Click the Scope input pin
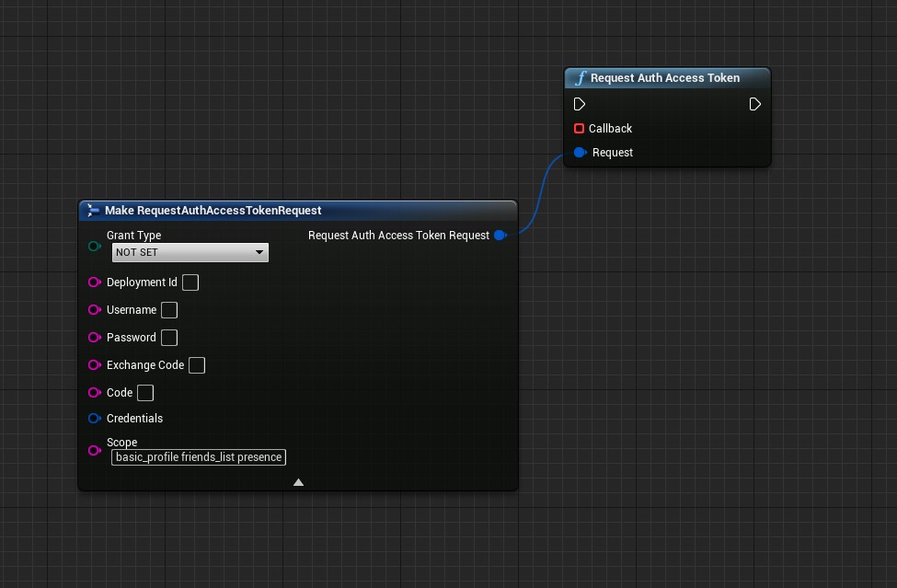 point(94,451)
